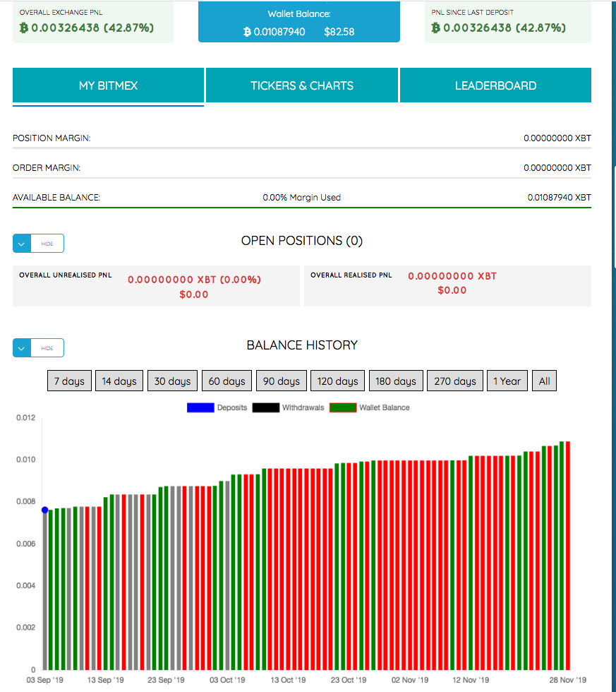Click the 28 Nov '19 axis label

[567, 680]
